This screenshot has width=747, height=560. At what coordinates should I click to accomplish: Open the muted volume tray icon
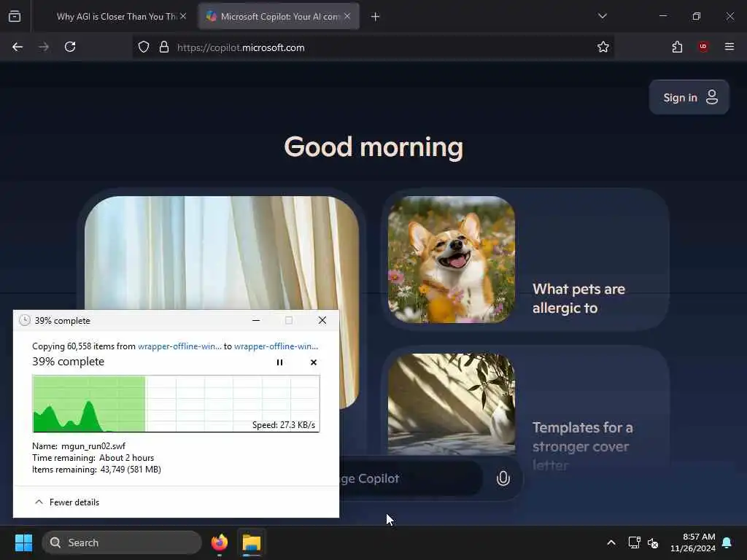(x=653, y=542)
